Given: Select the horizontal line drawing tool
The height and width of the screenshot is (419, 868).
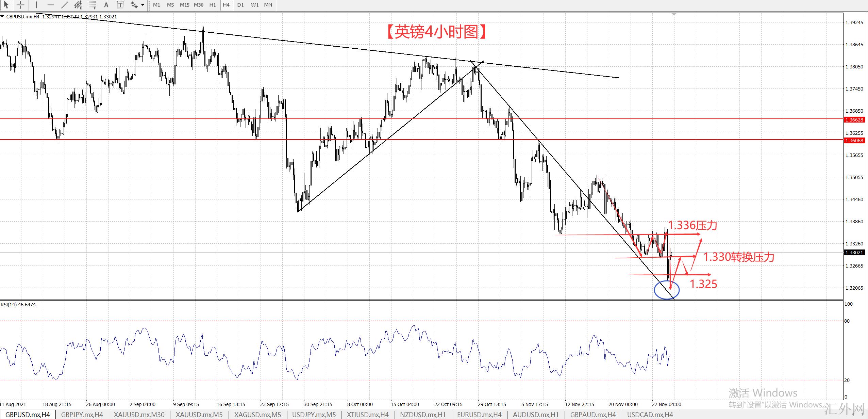Looking at the screenshot, I should (51, 5).
